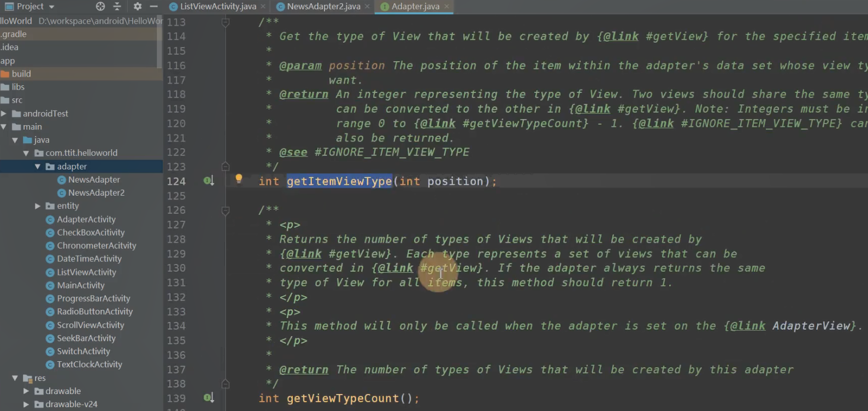Collapse the main folder
The image size is (868, 411).
tap(4, 127)
